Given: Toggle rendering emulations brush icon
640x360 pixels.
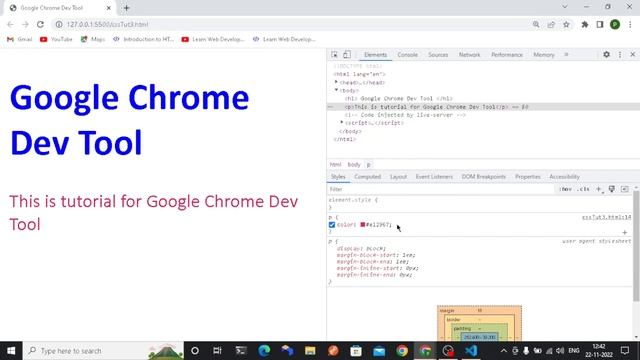Looking at the screenshot, I should pyautogui.click(x=611, y=189).
